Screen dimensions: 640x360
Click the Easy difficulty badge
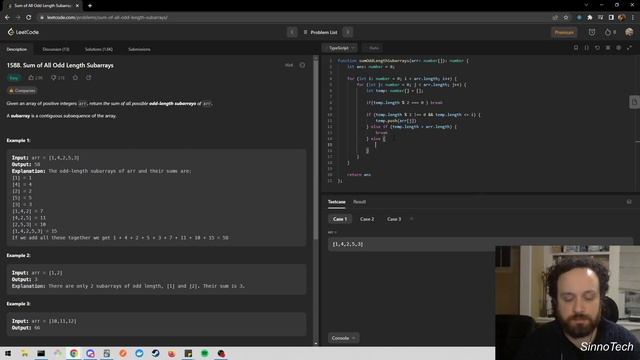[14, 78]
